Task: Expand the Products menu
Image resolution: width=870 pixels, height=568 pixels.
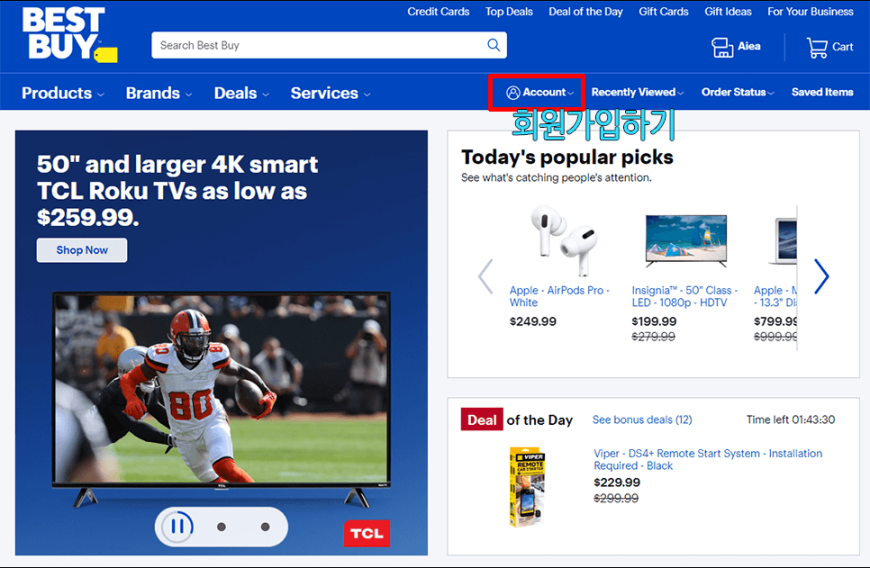Action: [63, 93]
